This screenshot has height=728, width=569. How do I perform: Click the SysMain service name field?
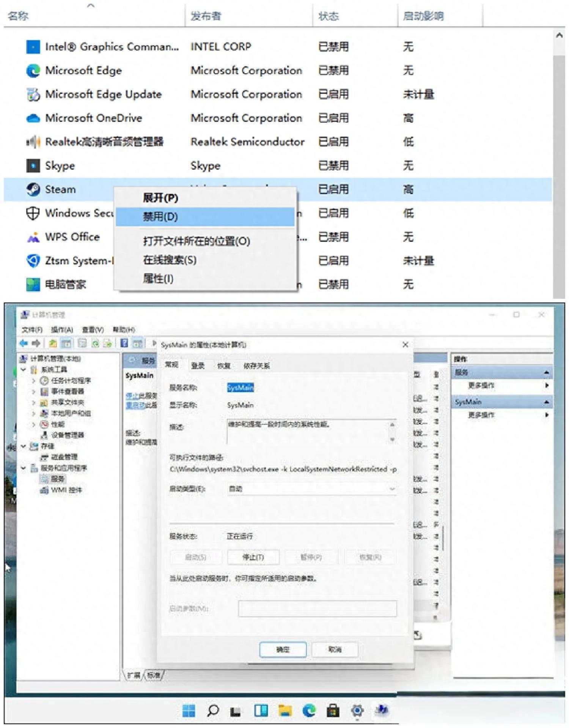240,388
